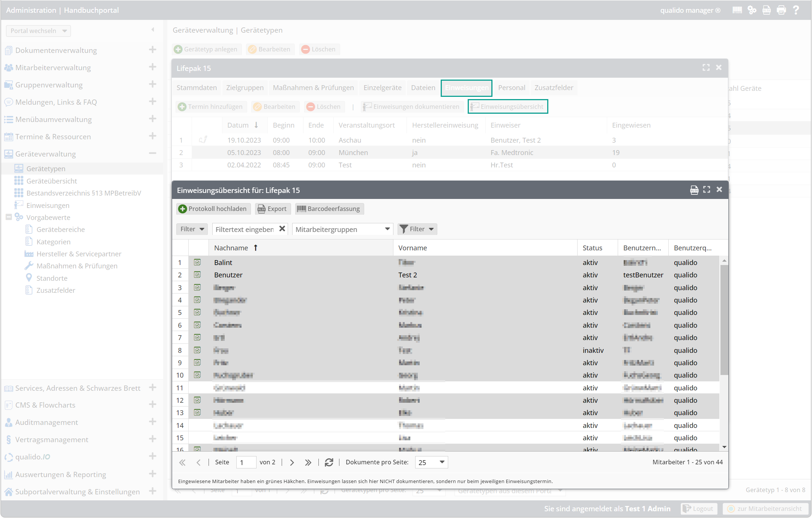Viewport: 812px width, 518px height.
Task: Click Protokoll hochladen button
Action: pyautogui.click(x=213, y=209)
